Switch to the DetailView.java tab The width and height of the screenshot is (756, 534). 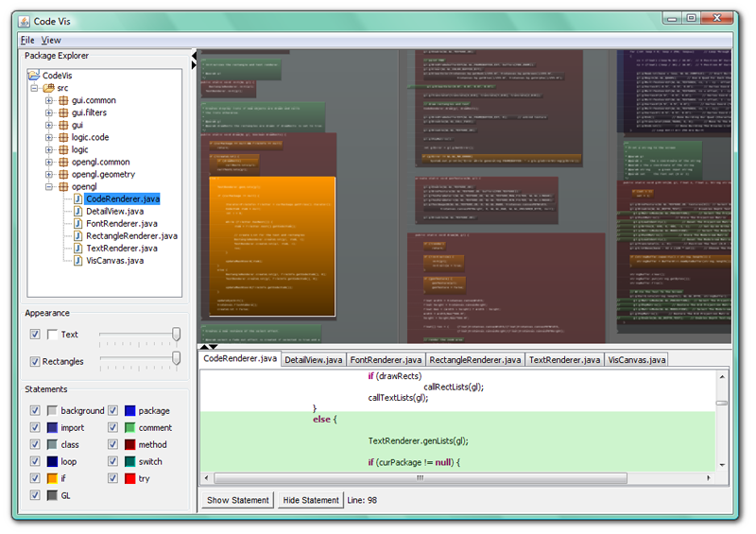coord(314,360)
